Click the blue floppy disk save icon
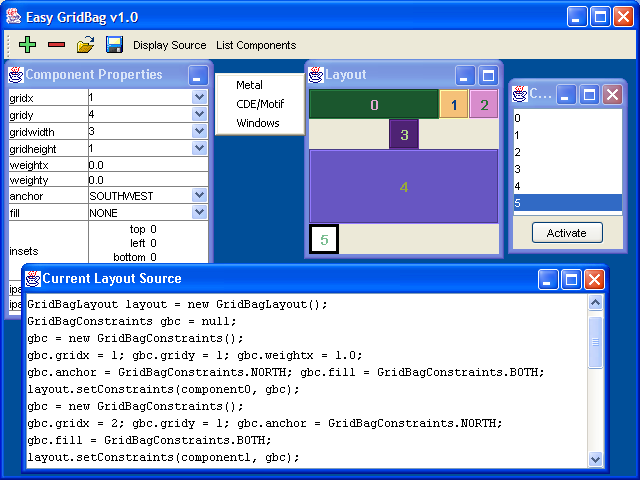 114,45
